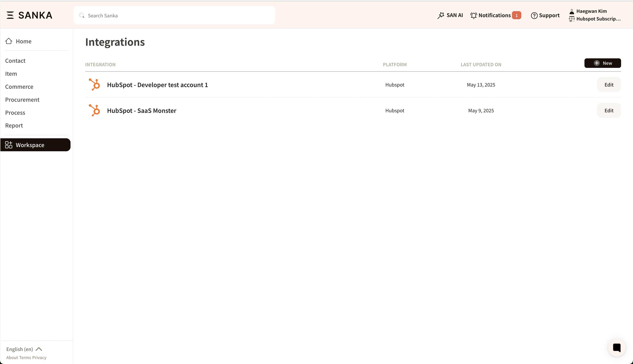Screen dimensions: 633x364
Task: Open the Haegwan Kim profile name
Action: [x=591, y=11]
